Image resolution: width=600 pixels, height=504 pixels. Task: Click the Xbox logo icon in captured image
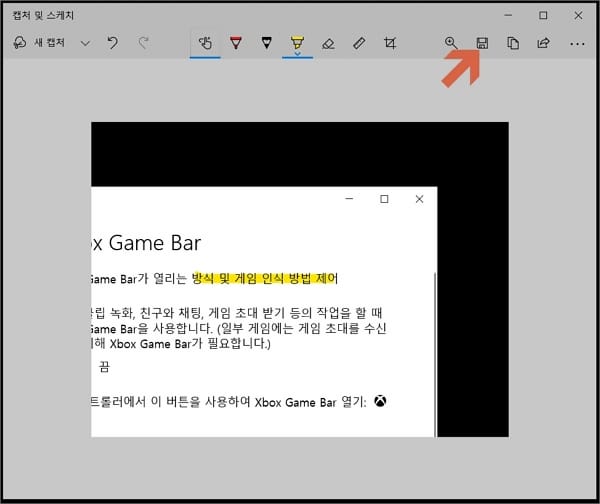coord(380,401)
